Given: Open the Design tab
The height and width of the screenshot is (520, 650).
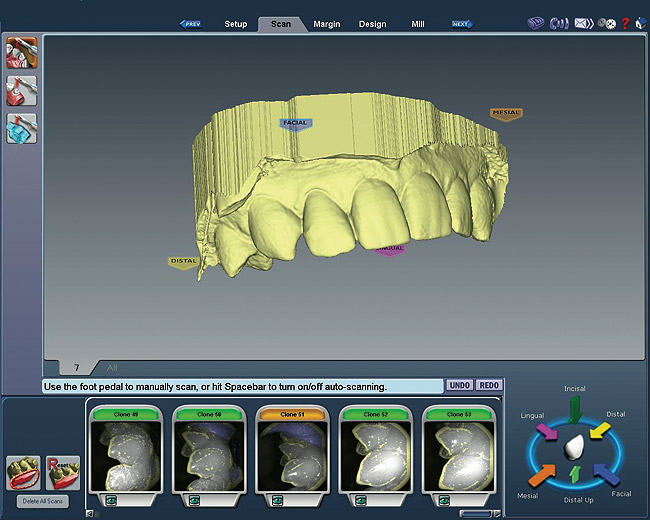Looking at the screenshot, I should click(372, 23).
